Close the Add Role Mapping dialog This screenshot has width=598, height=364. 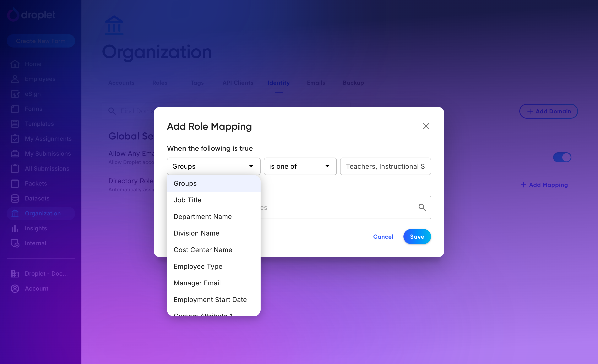426,126
